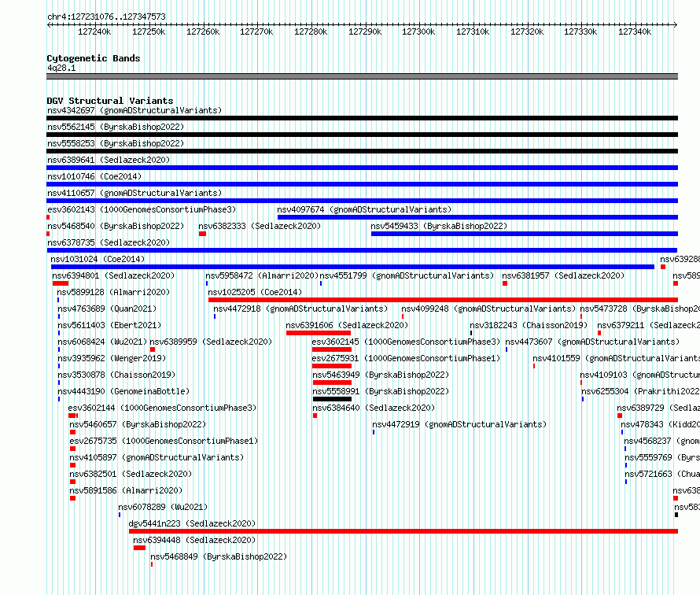
Task: Open the nsv3182243 Chaisson2019 label
Action: [x=529, y=325]
